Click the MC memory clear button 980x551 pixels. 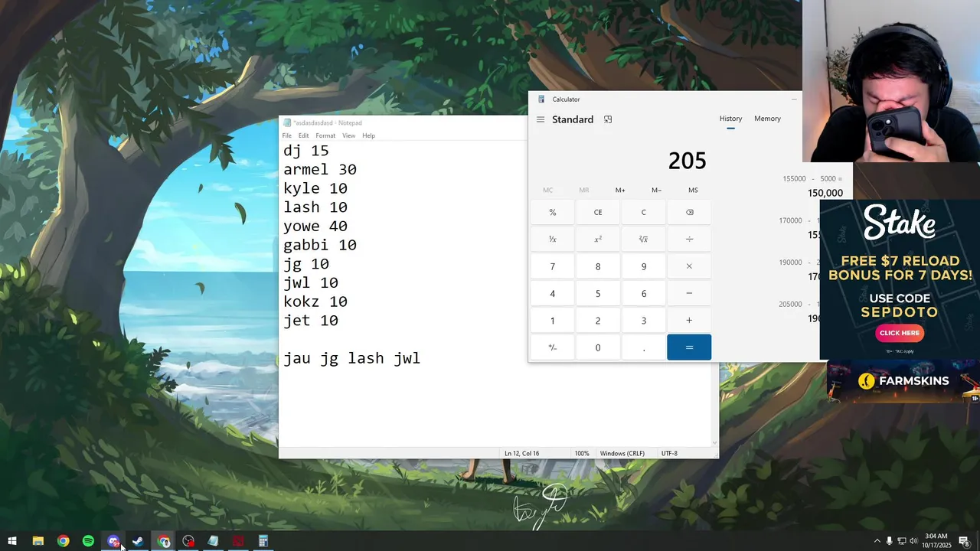(548, 190)
